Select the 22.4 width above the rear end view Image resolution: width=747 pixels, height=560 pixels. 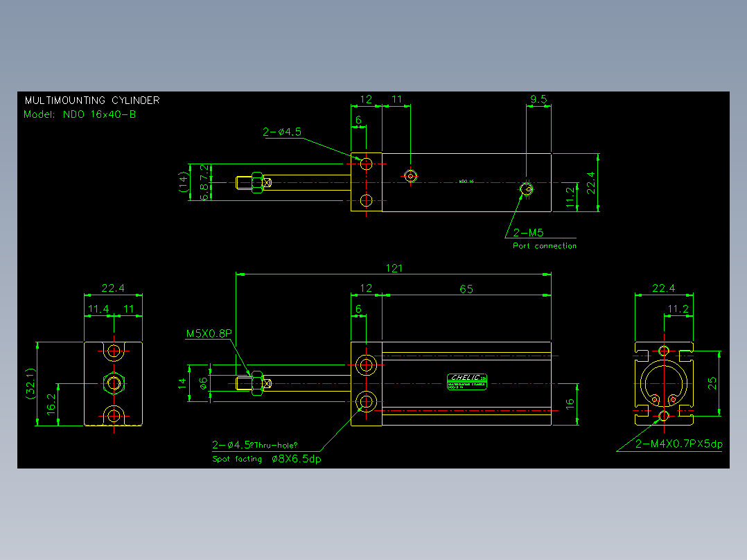click(x=664, y=288)
